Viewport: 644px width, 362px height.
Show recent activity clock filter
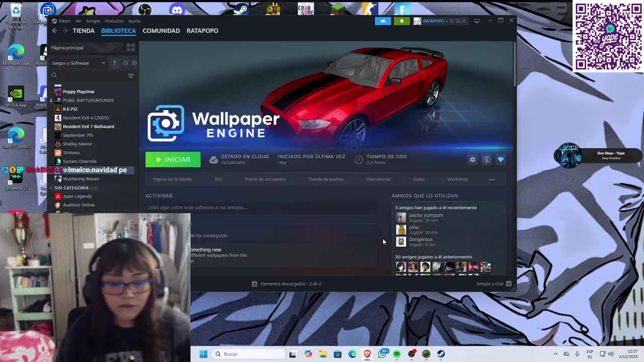125,63
